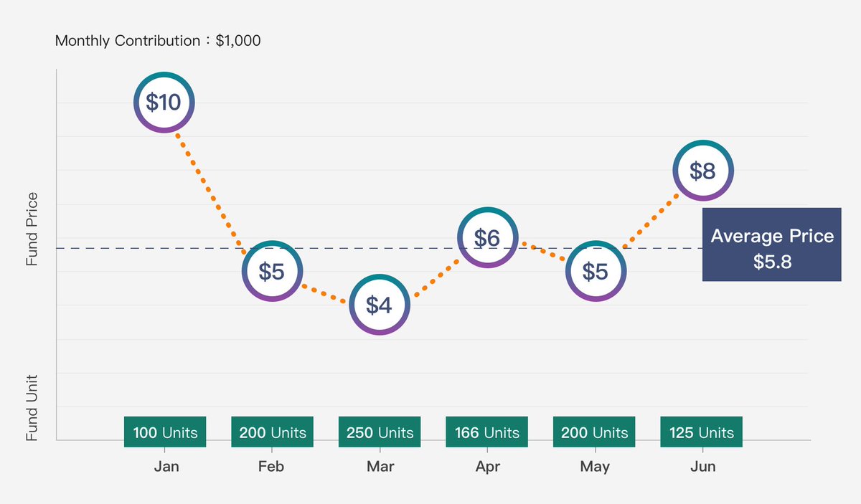Select the Fund Unit axis title
The image size is (861, 504).
(x=32, y=407)
